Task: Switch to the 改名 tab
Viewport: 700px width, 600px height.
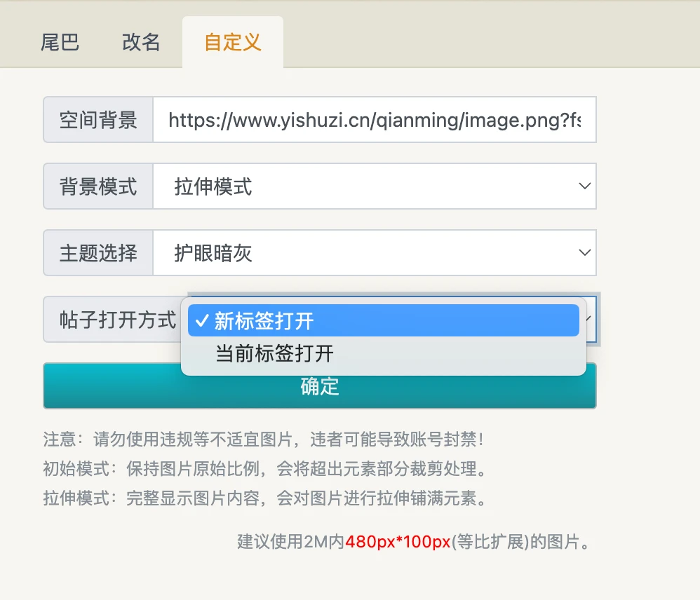Action: 141,42
